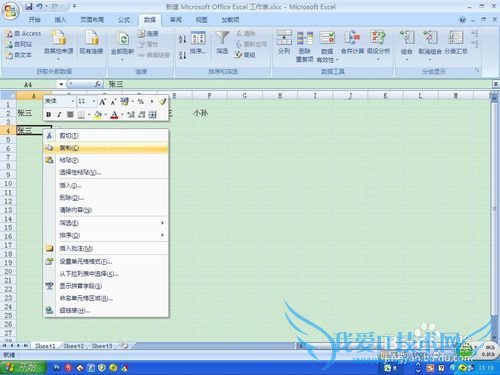Click Text to Columns (分列)
This screenshot has width=500, height=375.
click(x=284, y=42)
